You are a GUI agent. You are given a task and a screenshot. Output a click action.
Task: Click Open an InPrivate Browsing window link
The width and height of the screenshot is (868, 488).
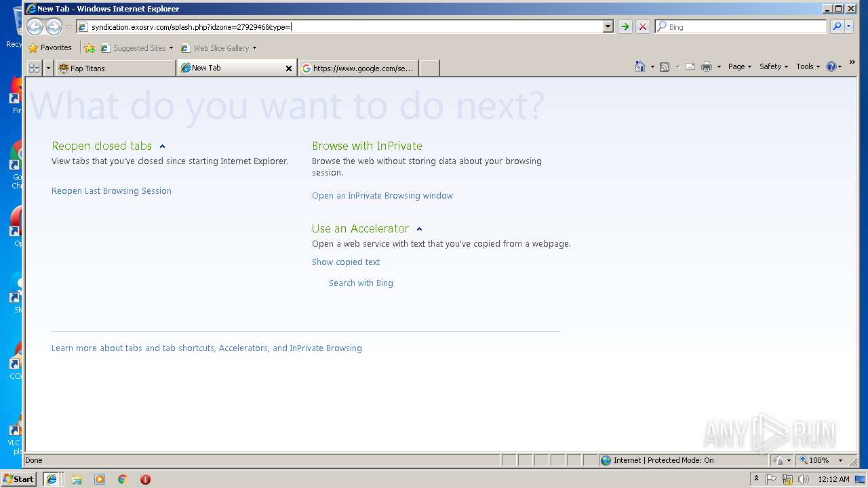(382, 196)
